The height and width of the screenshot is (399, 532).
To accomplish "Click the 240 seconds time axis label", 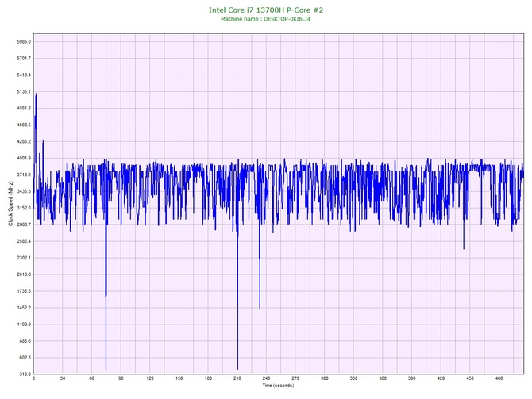I will 266,378.
